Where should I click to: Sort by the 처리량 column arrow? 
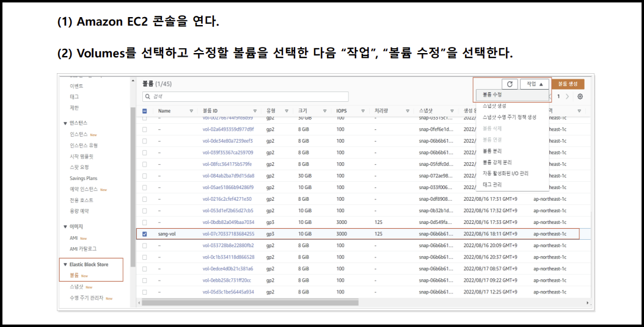pyautogui.click(x=408, y=111)
